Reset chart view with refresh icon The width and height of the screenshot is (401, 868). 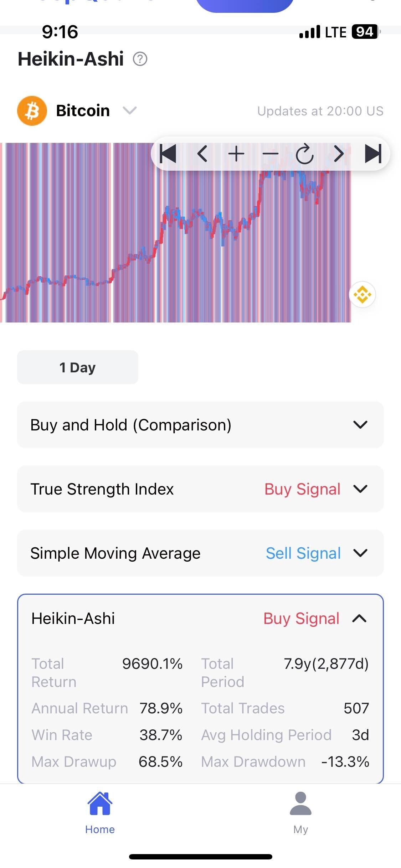(x=304, y=154)
